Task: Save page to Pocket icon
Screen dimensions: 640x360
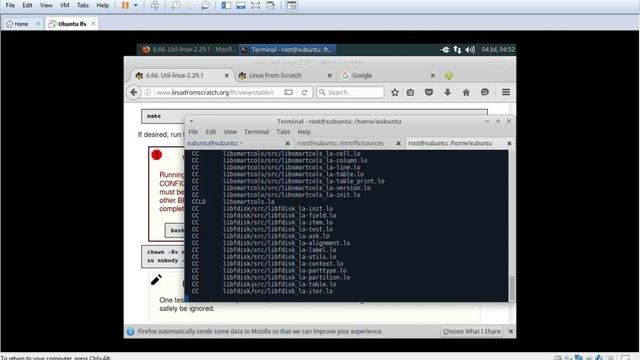Action: [429, 93]
